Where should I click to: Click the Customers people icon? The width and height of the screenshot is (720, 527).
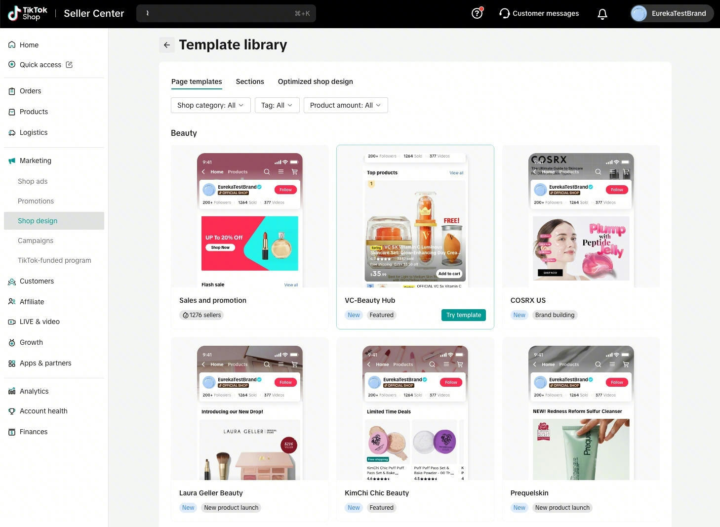[x=12, y=281]
